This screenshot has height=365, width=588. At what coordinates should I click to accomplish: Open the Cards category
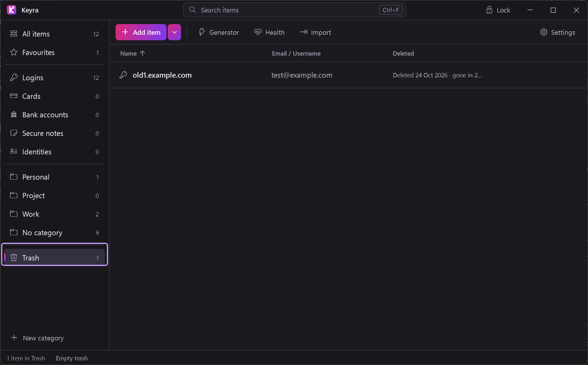click(x=54, y=96)
